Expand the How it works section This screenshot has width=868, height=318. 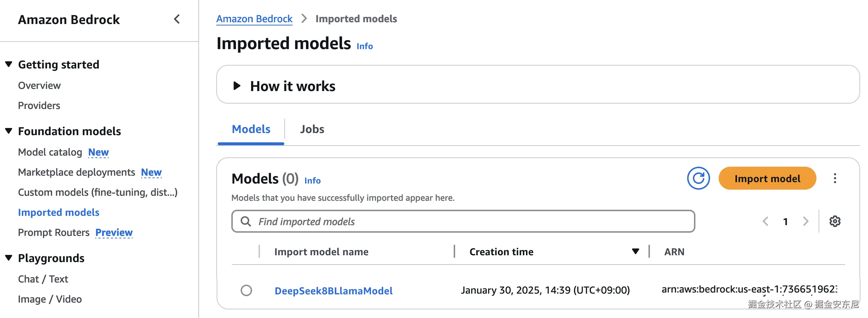(x=237, y=86)
